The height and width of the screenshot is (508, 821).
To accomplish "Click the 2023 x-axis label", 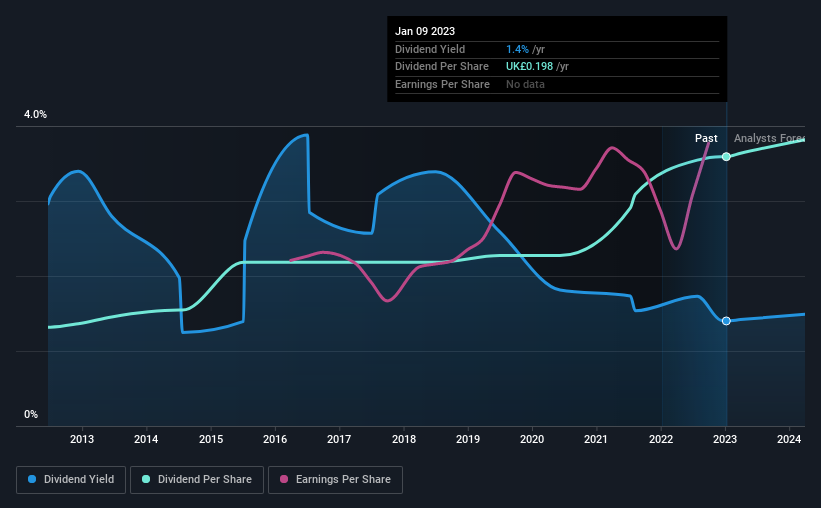I will point(725,439).
